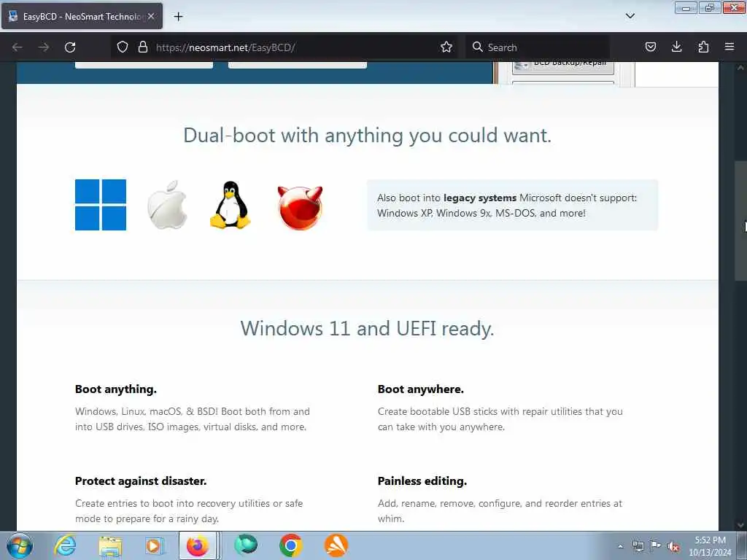Click the 'Dual-boot with anything you could want.' heading
The width and height of the screenshot is (747, 560).
[368, 135]
